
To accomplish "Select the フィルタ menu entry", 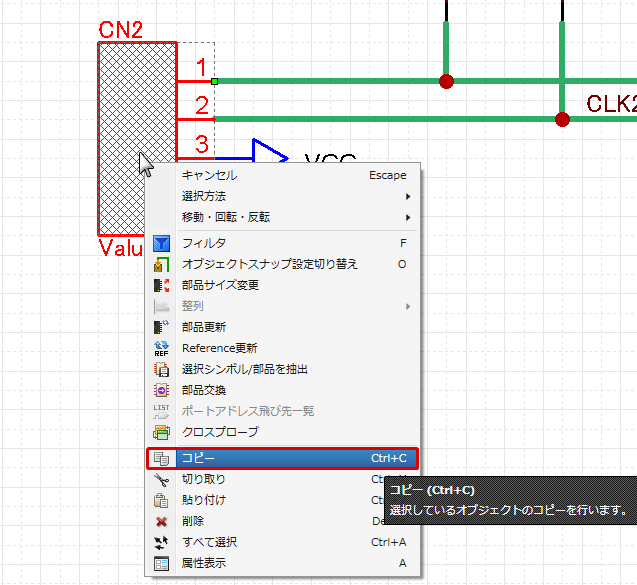I will pos(282,243).
